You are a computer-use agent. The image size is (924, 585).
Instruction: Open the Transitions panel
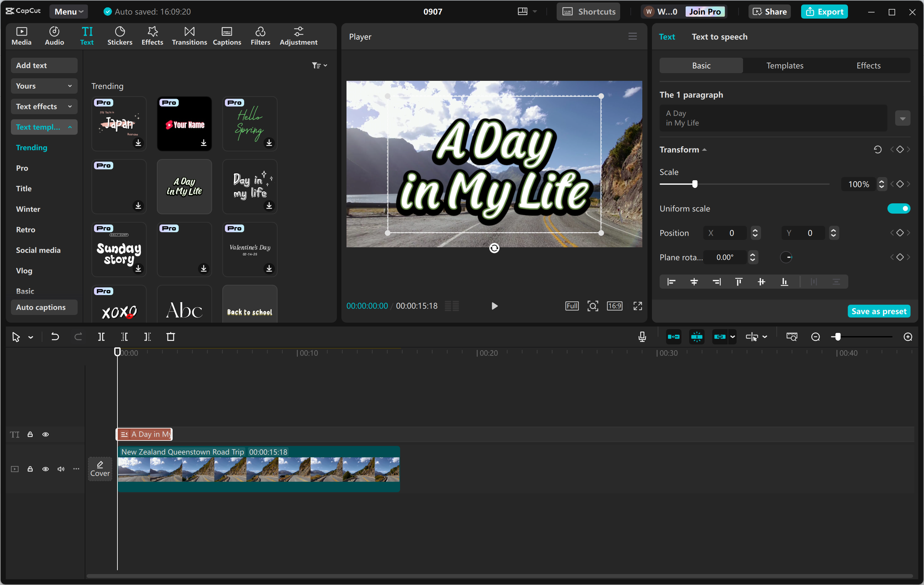tap(189, 35)
